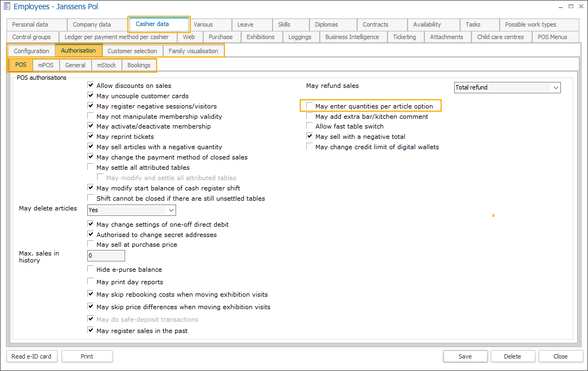Open the Personal data tab
This screenshot has height=371, width=588.
click(x=30, y=24)
